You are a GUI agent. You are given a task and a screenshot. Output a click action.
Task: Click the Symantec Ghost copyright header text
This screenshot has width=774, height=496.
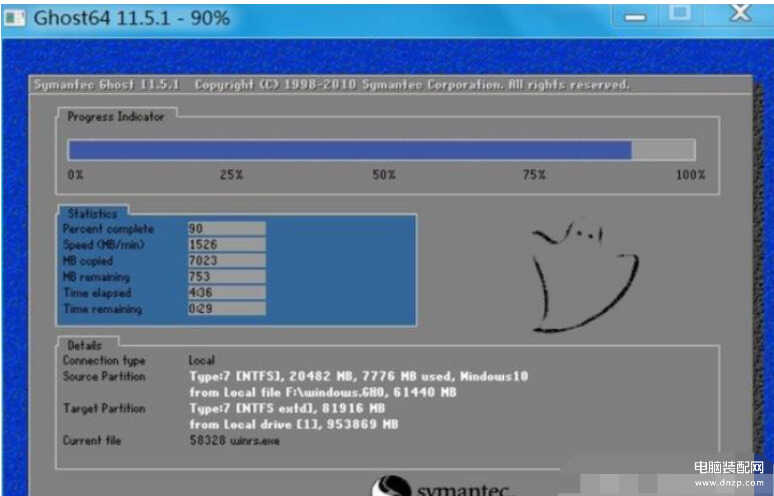331,85
